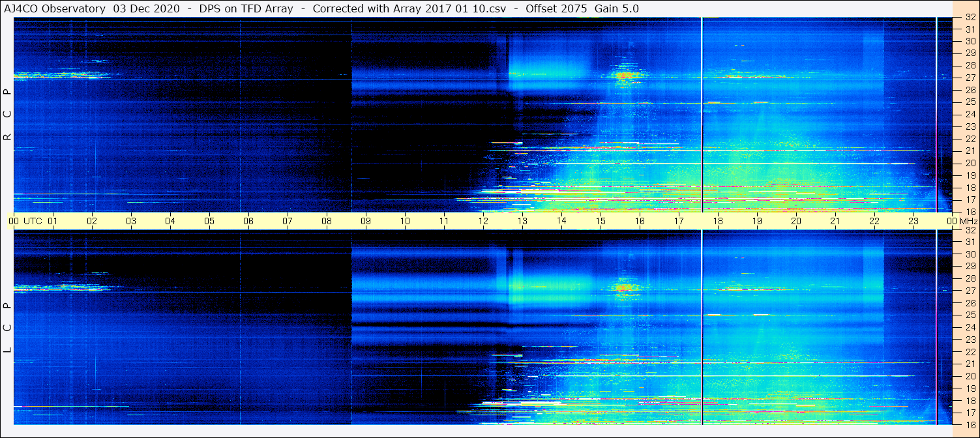This screenshot has height=438, width=980.
Task: Click the 'AJ4CO Observatory' title text
Action: click(55, 8)
